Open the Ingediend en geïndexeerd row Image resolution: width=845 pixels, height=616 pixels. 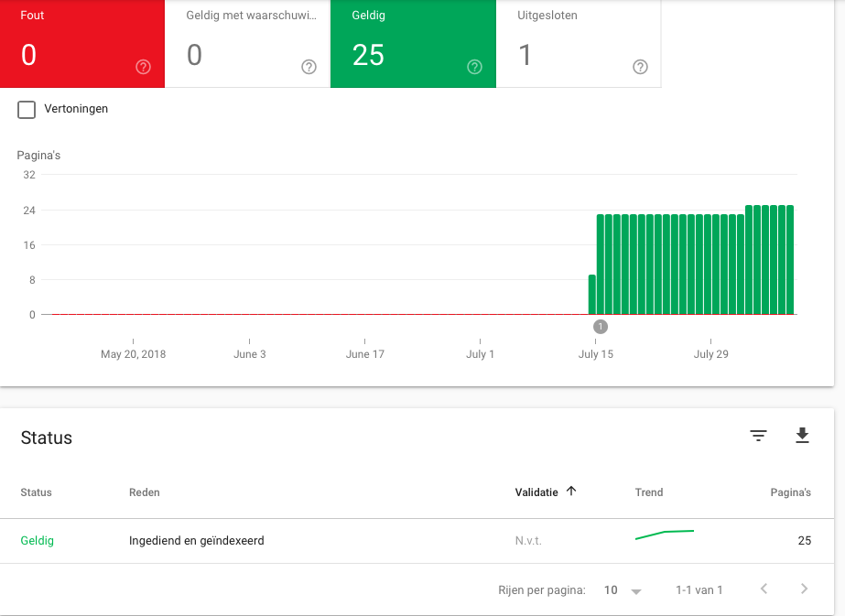[417, 541]
